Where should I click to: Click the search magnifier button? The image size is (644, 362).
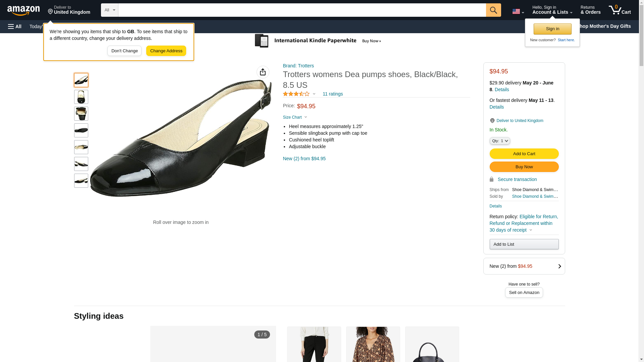point(493,10)
